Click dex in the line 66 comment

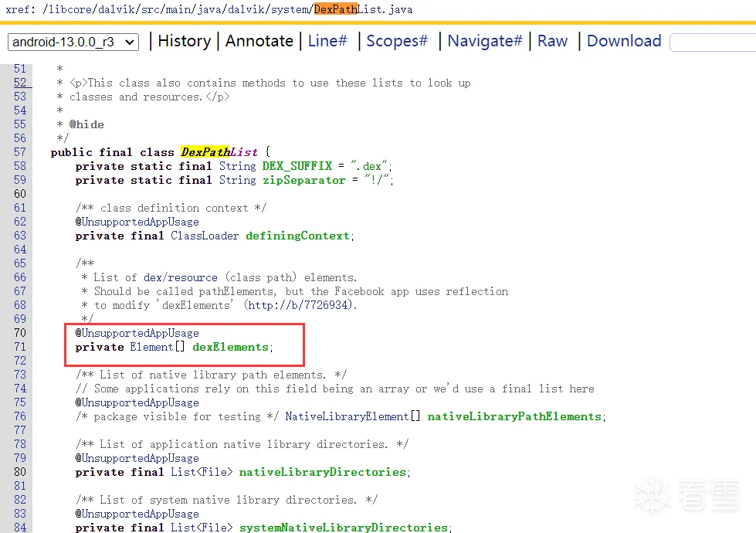tap(152, 277)
